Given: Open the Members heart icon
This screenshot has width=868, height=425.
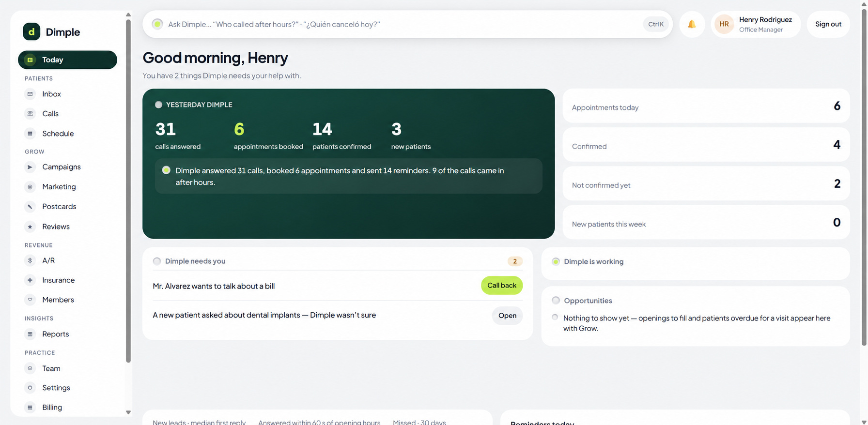Looking at the screenshot, I should [30, 300].
